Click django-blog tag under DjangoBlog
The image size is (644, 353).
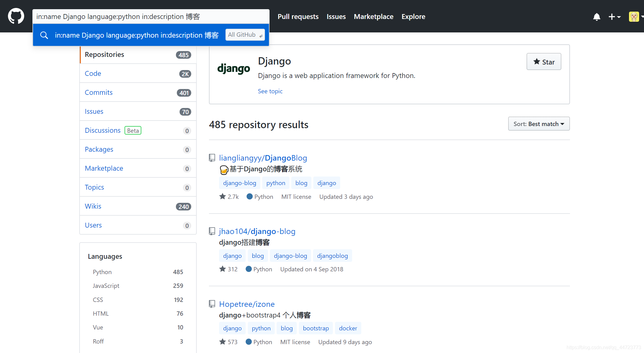[x=240, y=183]
